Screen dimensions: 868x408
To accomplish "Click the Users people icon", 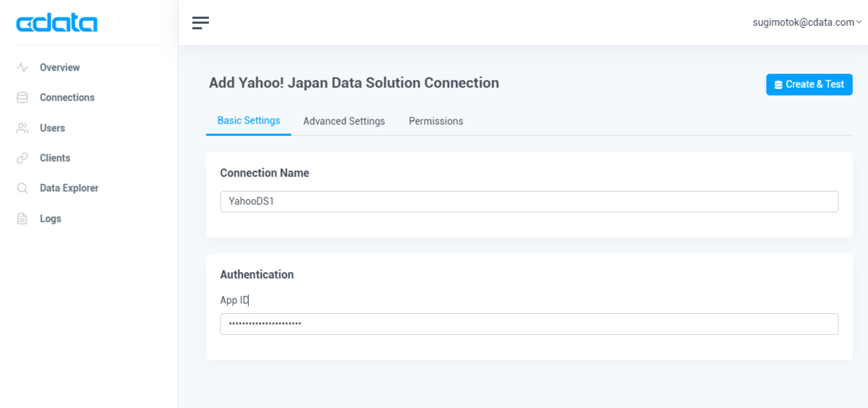I will pyautogui.click(x=22, y=128).
